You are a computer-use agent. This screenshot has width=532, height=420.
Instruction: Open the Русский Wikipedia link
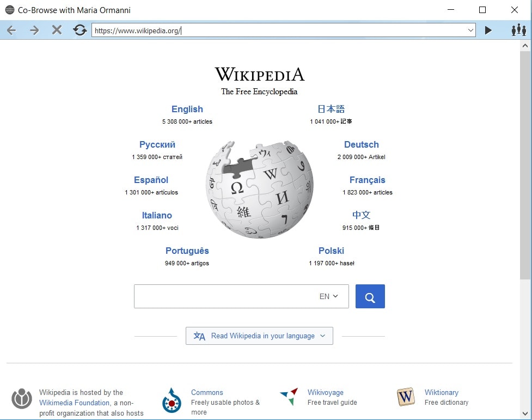click(157, 145)
